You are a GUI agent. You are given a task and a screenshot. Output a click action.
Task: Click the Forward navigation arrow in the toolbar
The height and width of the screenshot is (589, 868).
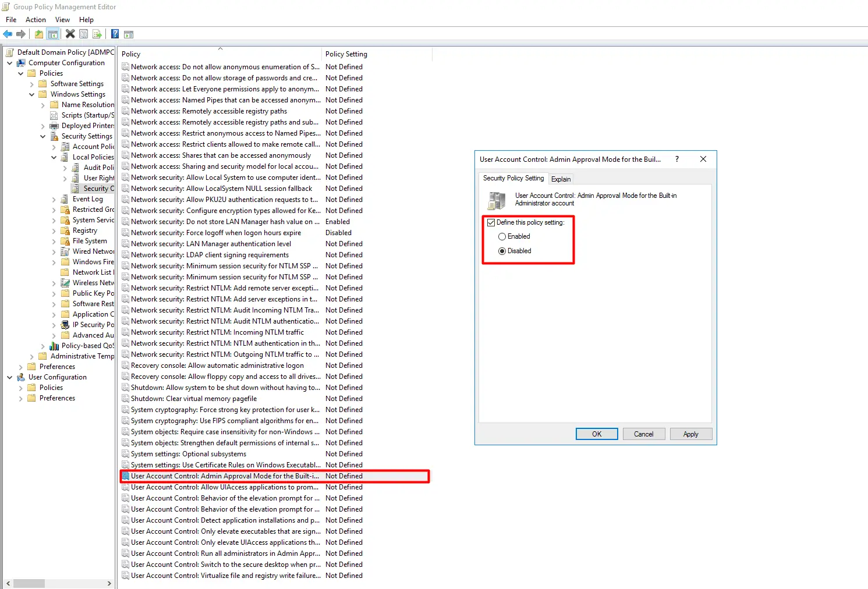(x=22, y=33)
